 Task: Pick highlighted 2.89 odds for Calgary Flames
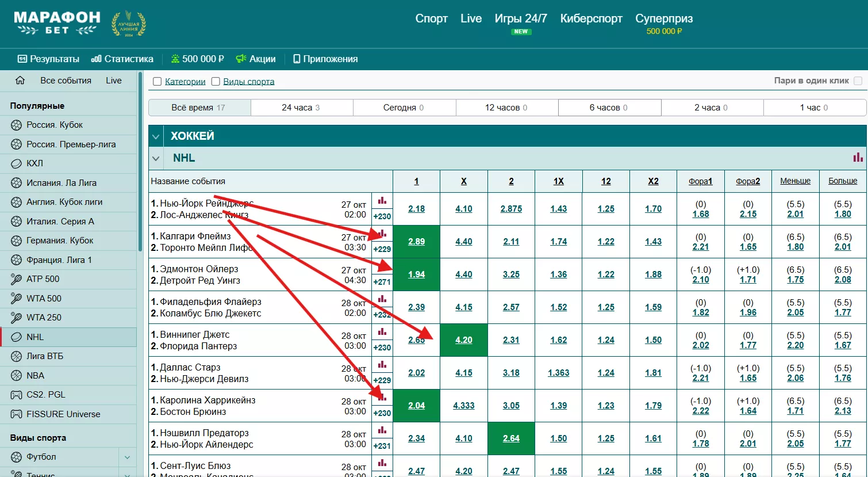click(x=417, y=242)
